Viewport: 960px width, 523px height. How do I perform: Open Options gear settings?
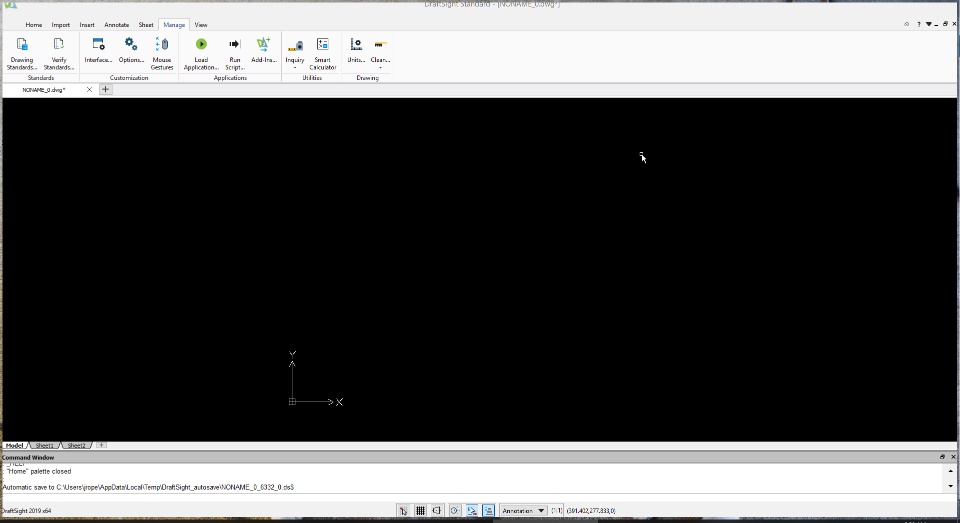pyautogui.click(x=131, y=50)
